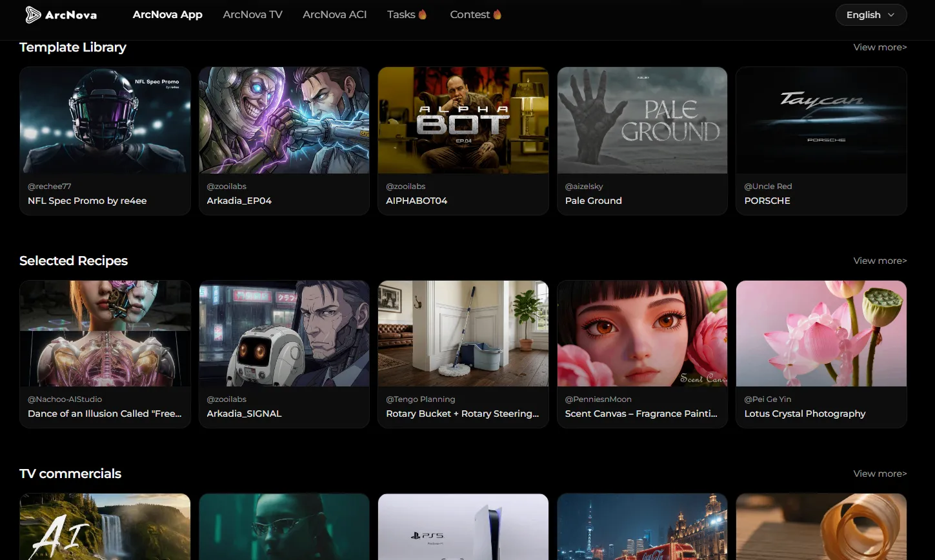Click the title "PORSCHE"

(x=767, y=201)
